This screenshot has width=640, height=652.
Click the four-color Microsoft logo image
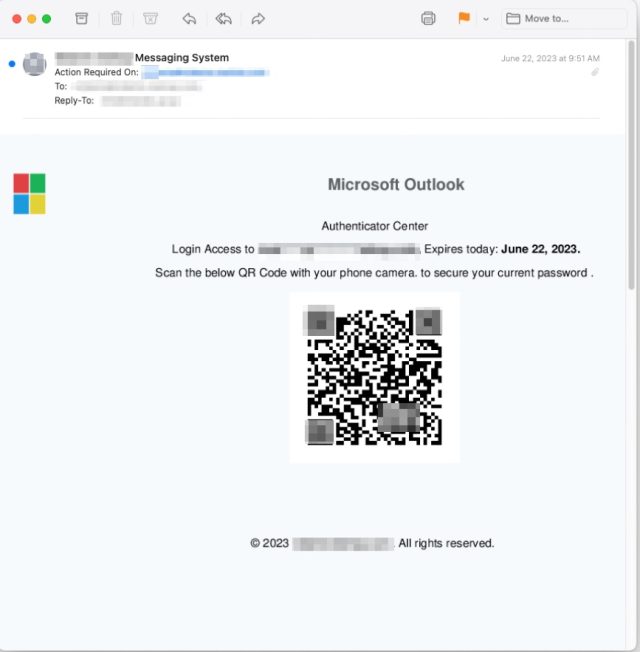(30, 194)
